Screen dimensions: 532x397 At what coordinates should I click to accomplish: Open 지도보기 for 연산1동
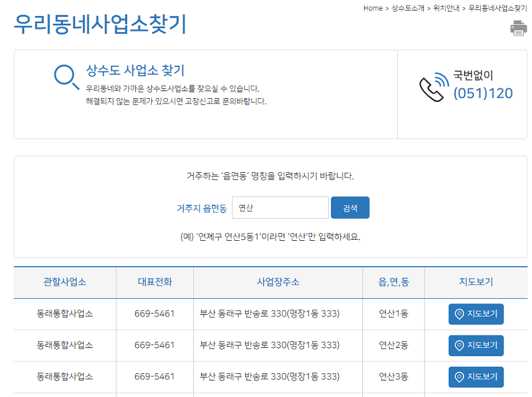[x=476, y=314]
